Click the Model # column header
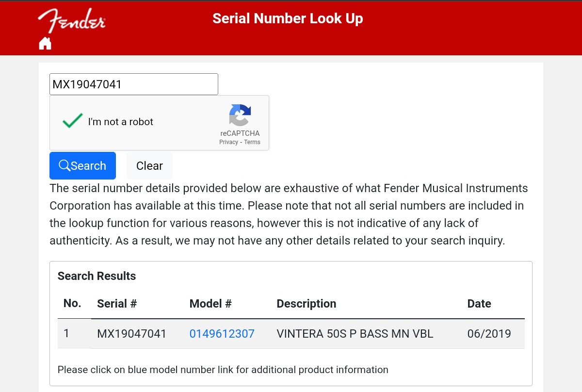This screenshot has height=392, width=582. click(x=210, y=304)
